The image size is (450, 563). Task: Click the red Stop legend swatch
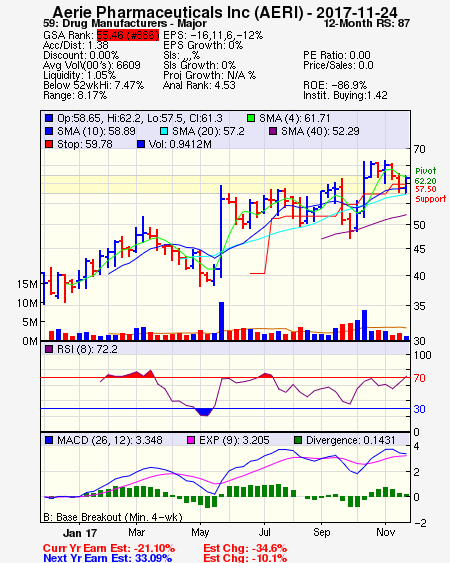pyautogui.click(x=49, y=144)
